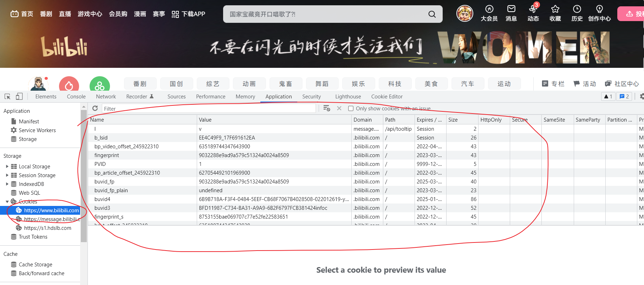Open Web SQL item

[x=26, y=193]
